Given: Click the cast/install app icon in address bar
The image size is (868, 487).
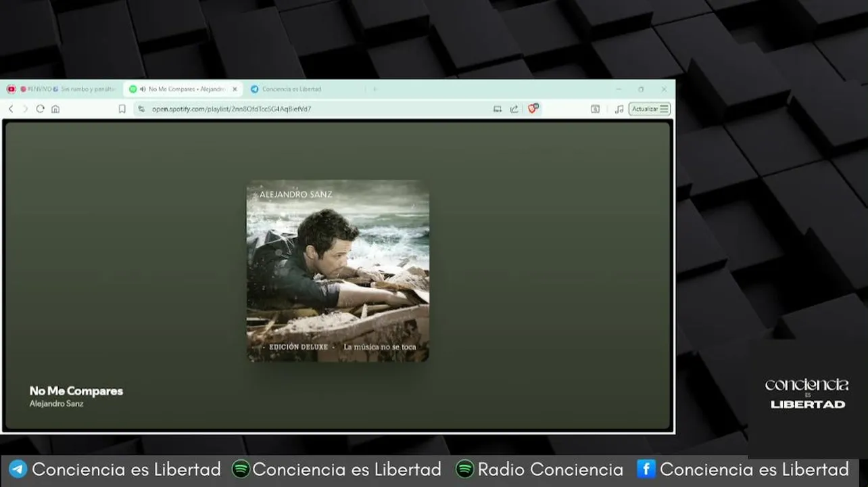Looking at the screenshot, I should pos(498,109).
